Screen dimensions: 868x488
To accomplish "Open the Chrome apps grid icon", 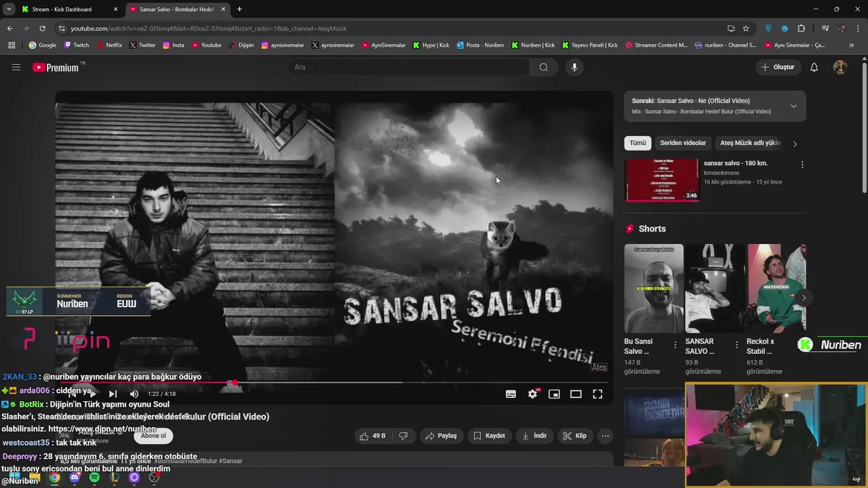I will (x=12, y=45).
